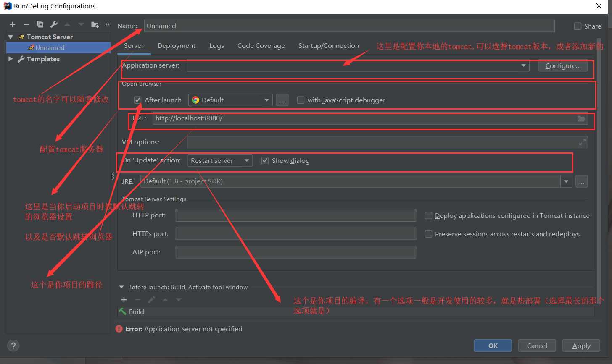
Task: Click the HTTPs port field
Action: pyautogui.click(x=296, y=234)
